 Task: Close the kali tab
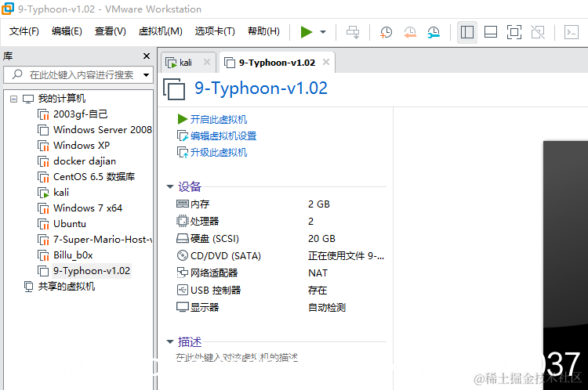point(207,62)
